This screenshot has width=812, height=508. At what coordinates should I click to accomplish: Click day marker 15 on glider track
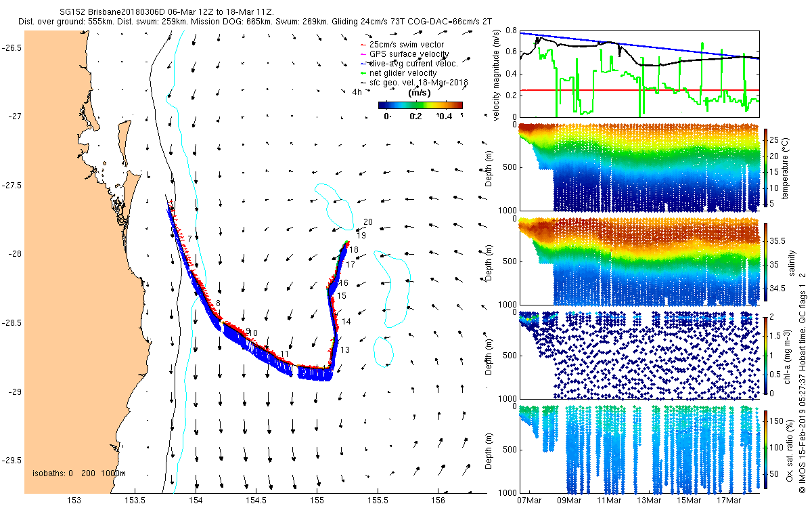342,296
